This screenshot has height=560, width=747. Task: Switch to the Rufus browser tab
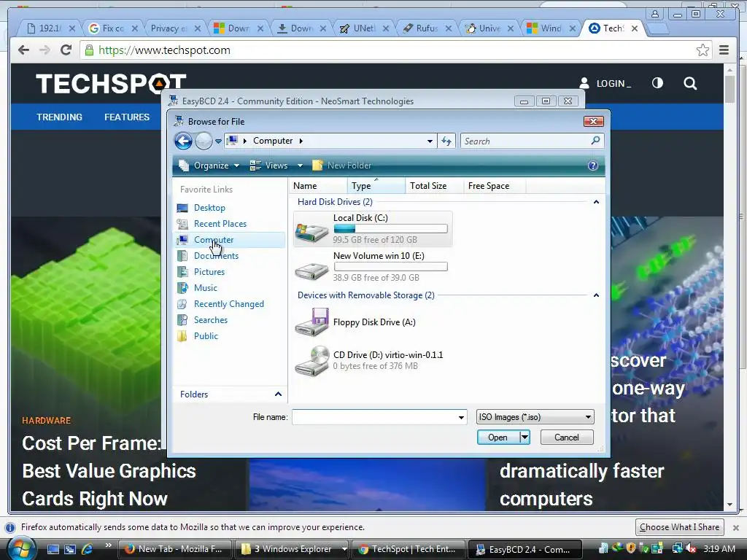[426, 28]
